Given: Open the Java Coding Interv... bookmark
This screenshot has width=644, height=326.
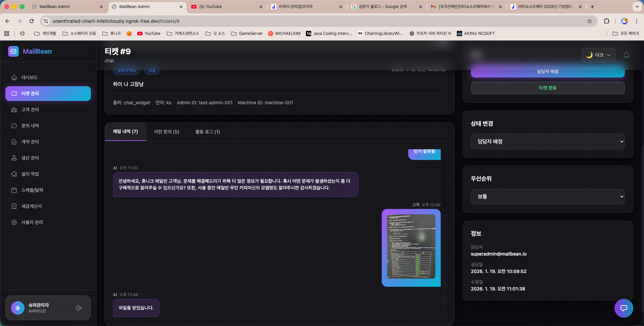Looking at the screenshot, I should (329, 34).
